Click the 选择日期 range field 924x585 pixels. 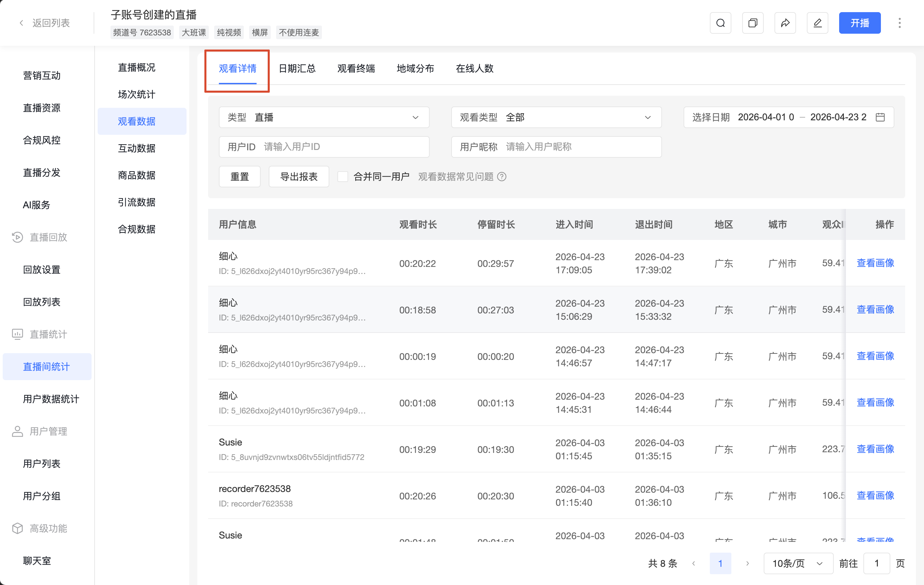coord(789,117)
